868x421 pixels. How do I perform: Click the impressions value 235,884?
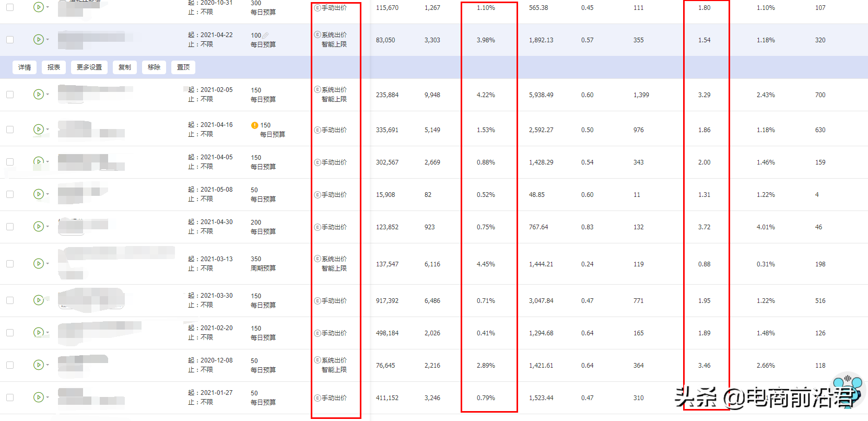click(x=387, y=95)
